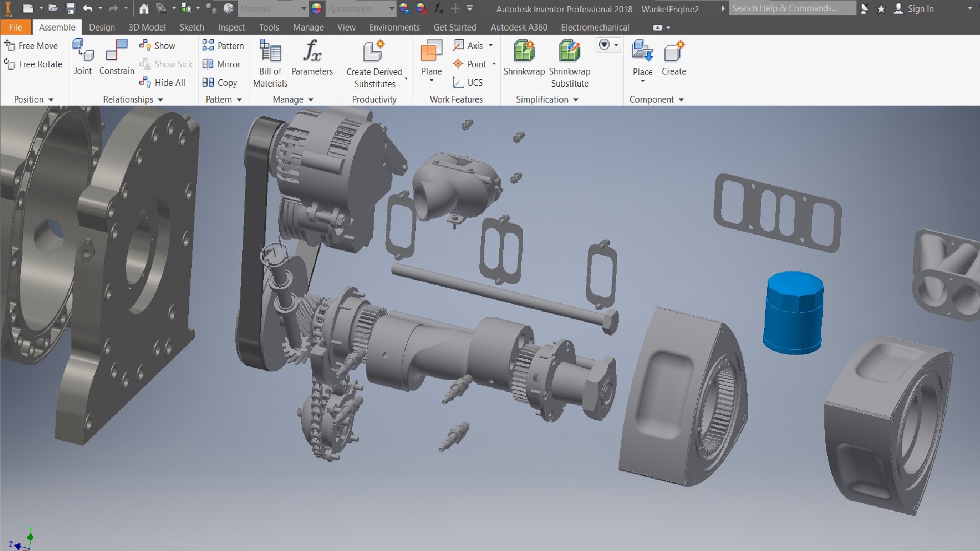Expand the Plane dropdown arrow
Screen dimensions: 980x551
point(431,81)
